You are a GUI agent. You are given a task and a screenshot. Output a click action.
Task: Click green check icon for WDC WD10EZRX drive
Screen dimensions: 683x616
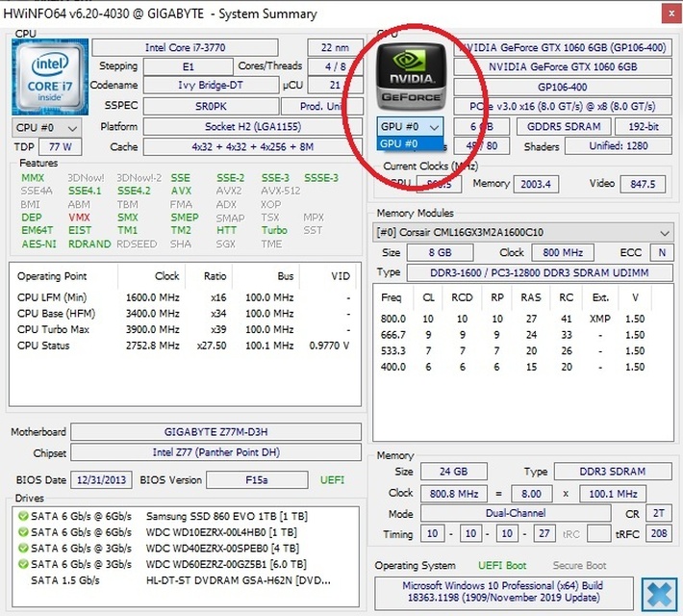[23, 532]
